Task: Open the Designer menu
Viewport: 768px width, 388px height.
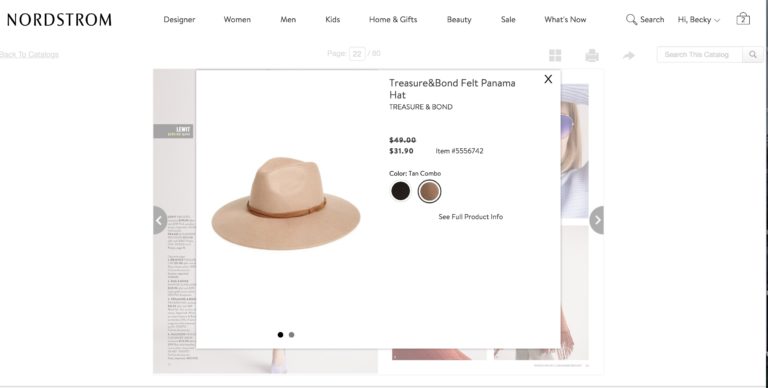Action: [179, 20]
